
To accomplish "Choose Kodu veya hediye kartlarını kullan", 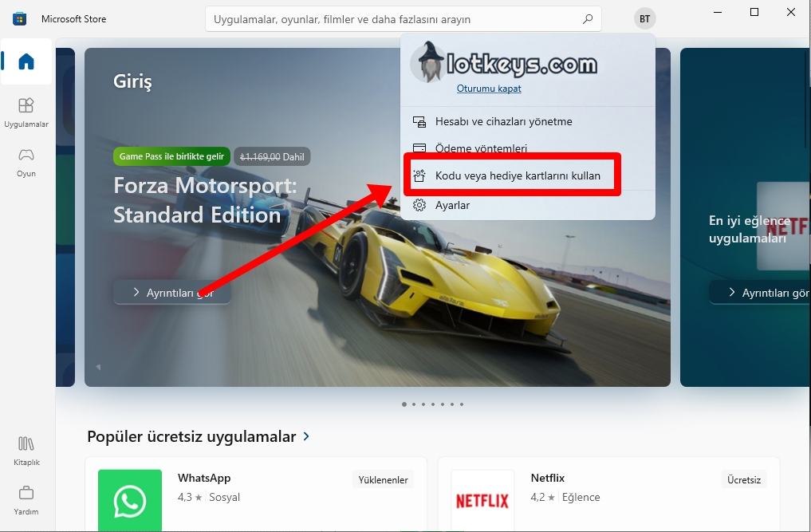I will [528, 176].
